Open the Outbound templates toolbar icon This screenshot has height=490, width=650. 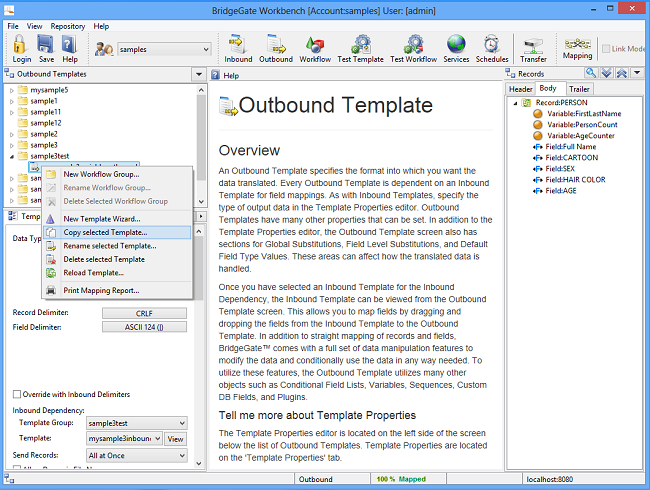click(x=276, y=44)
